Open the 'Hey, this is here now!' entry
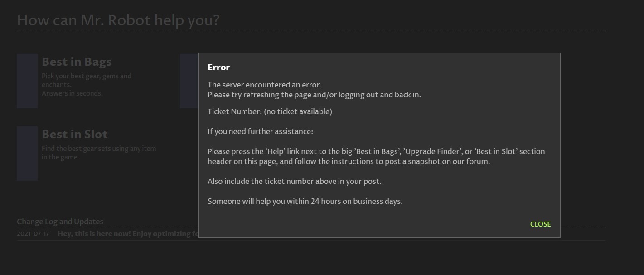The image size is (644, 275). (128, 234)
